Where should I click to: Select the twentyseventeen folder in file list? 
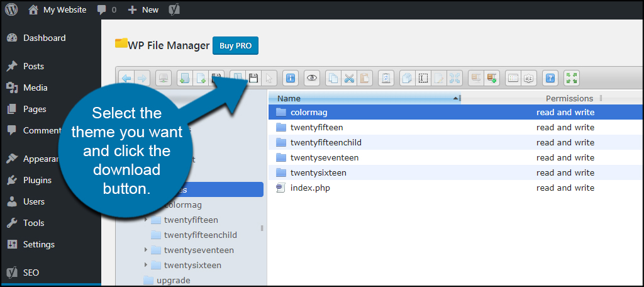click(456, 157)
